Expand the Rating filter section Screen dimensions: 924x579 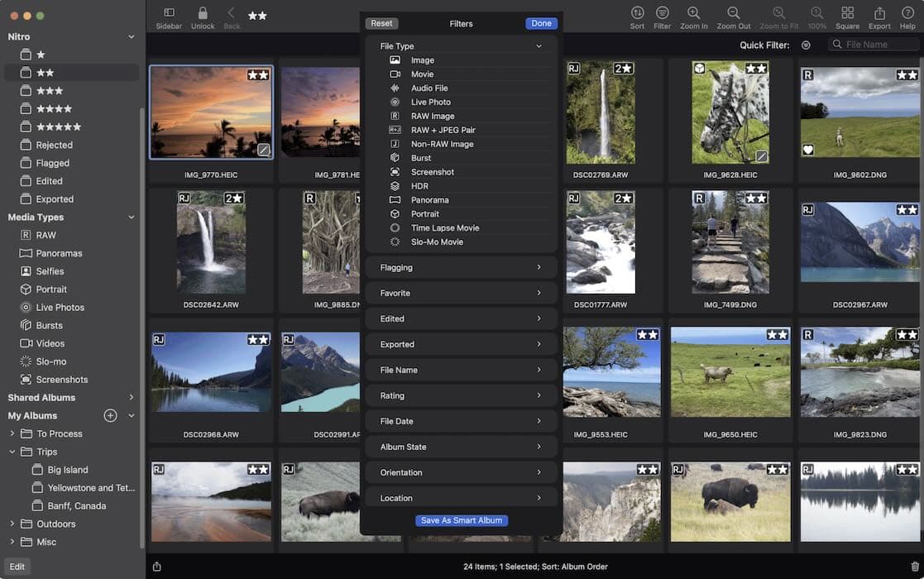tap(461, 395)
